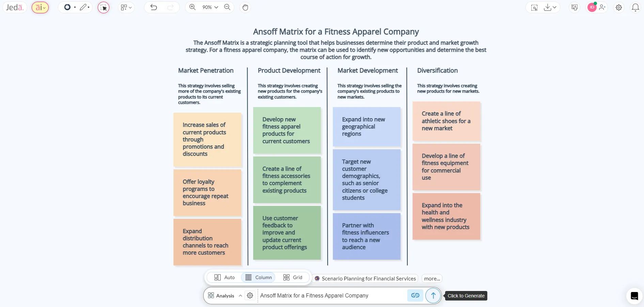
Task: Open the screen capture tool
Action: 534,7
